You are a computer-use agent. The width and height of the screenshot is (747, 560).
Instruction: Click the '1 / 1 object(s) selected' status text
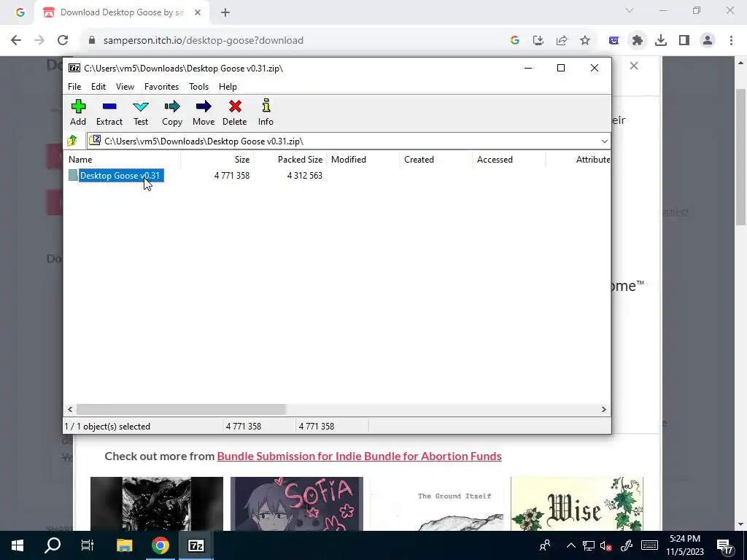[107, 427]
